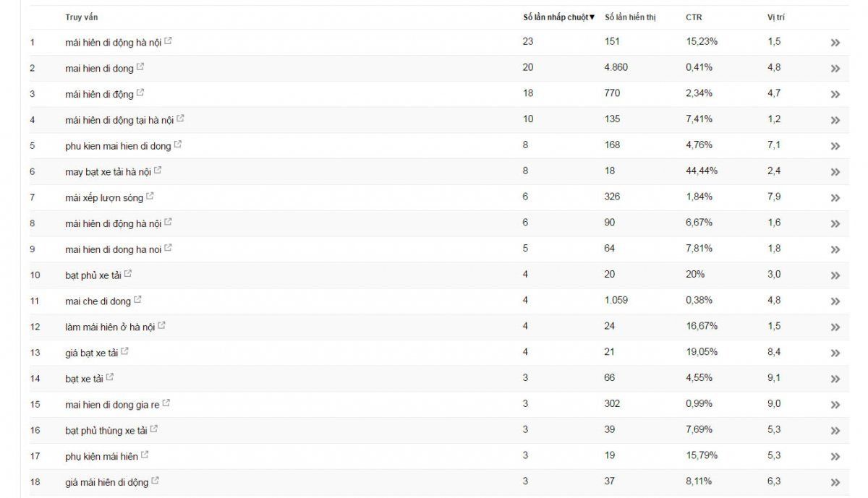Sort by 'Số lần hiển thị' column
This screenshot has height=498, width=868.
click(x=630, y=17)
